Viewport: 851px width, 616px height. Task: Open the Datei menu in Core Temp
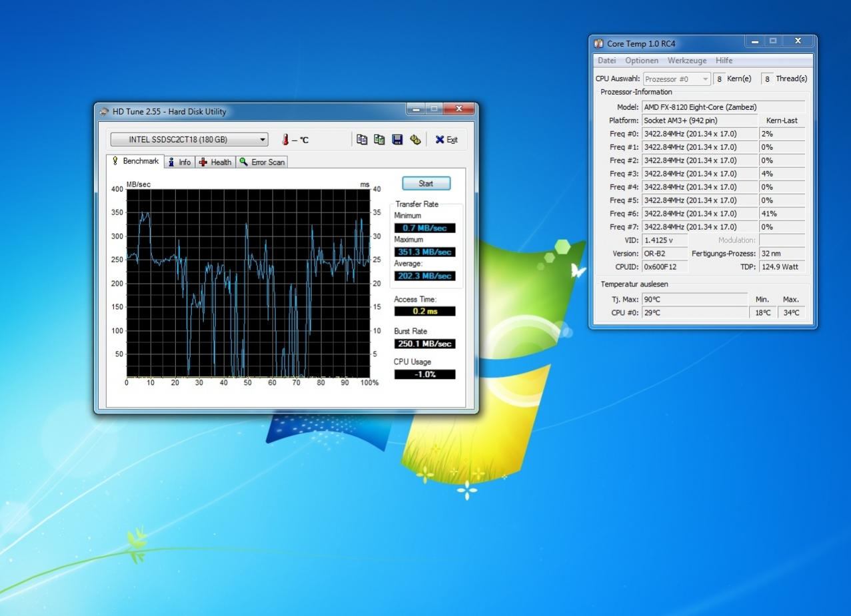pos(606,61)
